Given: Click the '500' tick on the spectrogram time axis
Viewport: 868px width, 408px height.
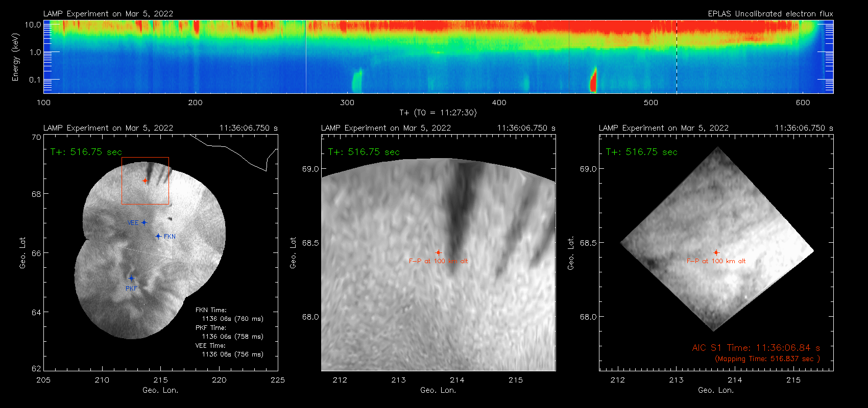Looking at the screenshot, I should tap(651, 103).
